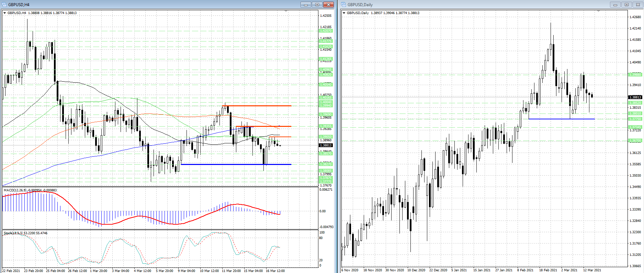Select the GBPUSD,Daily window title
This screenshot has height=273, width=644.
coord(360,5)
